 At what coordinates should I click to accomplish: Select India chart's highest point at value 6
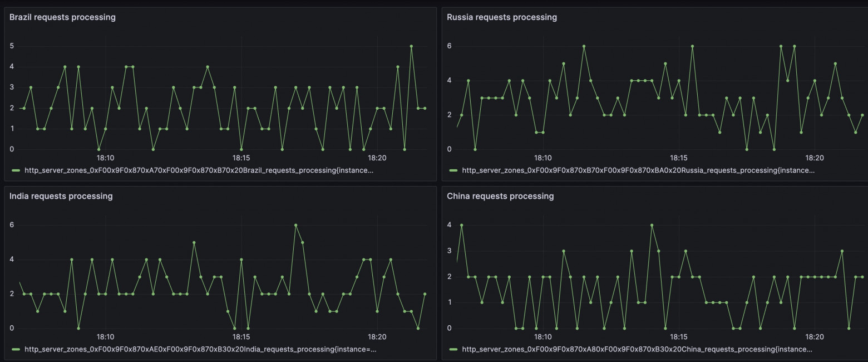coord(296,225)
